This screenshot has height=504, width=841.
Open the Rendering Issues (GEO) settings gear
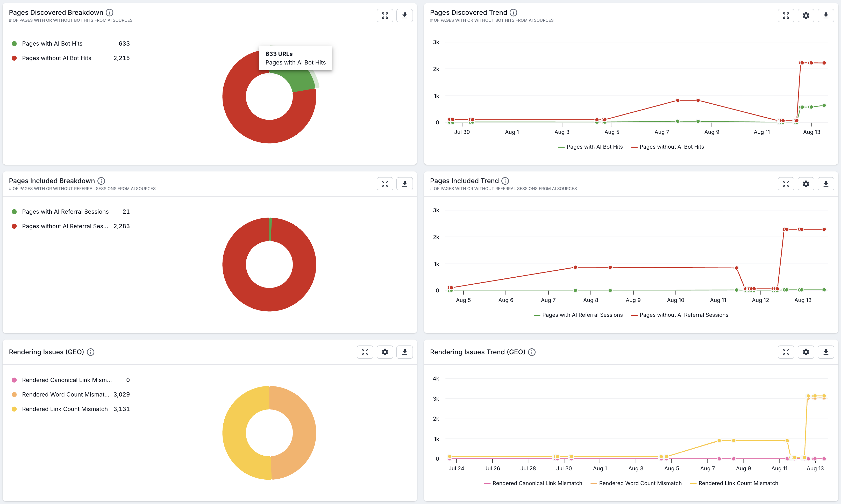point(385,352)
